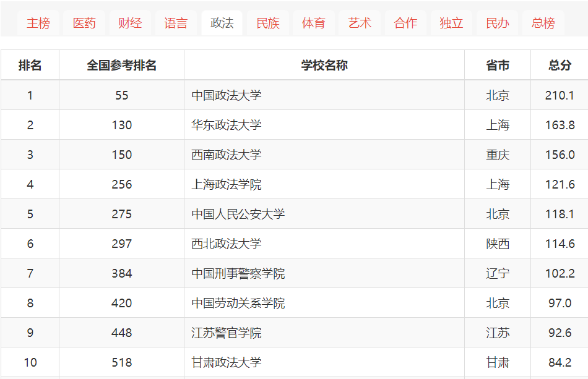This screenshot has height=379, width=588.
Task: Click the currently active 政法 tab
Action: [221, 22]
